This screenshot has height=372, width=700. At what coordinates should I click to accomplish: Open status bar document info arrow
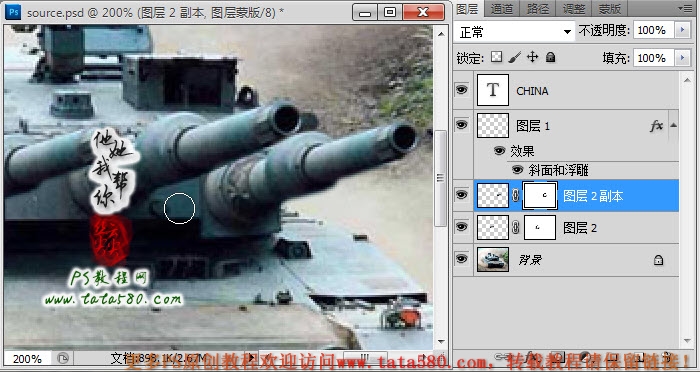[x=251, y=358]
